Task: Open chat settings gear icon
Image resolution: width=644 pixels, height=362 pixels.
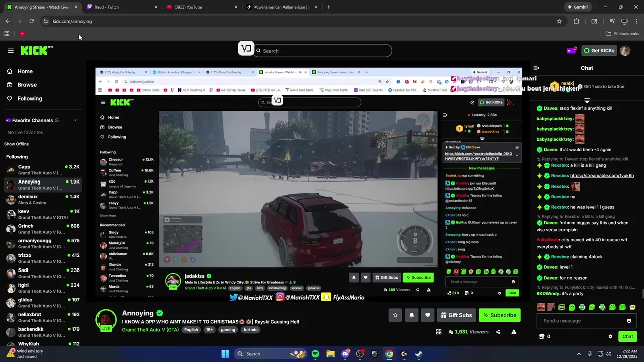Action: (x=610, y=337)
